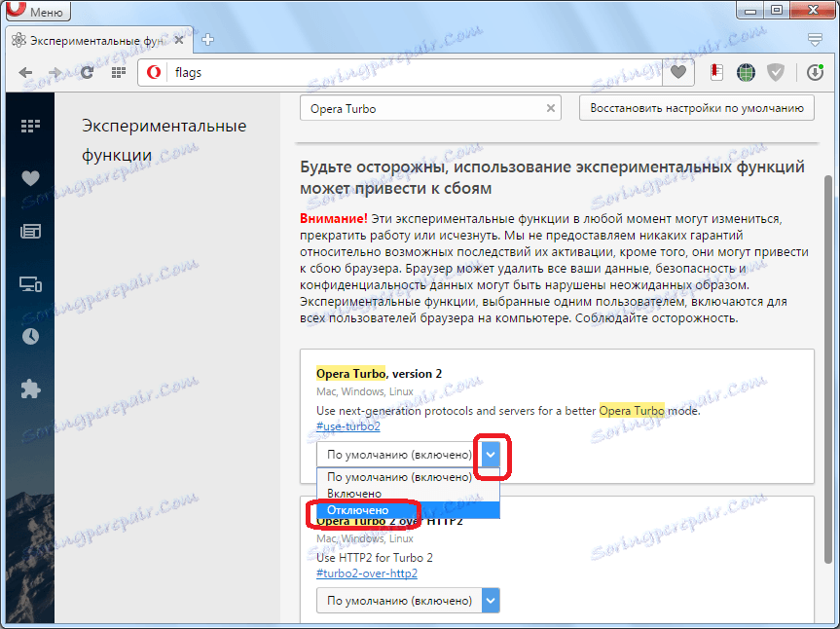Image resolution: width=840 pixels, height=629 pixels.
Task: Choose Включено option in the list
Action: click(408, 494)
